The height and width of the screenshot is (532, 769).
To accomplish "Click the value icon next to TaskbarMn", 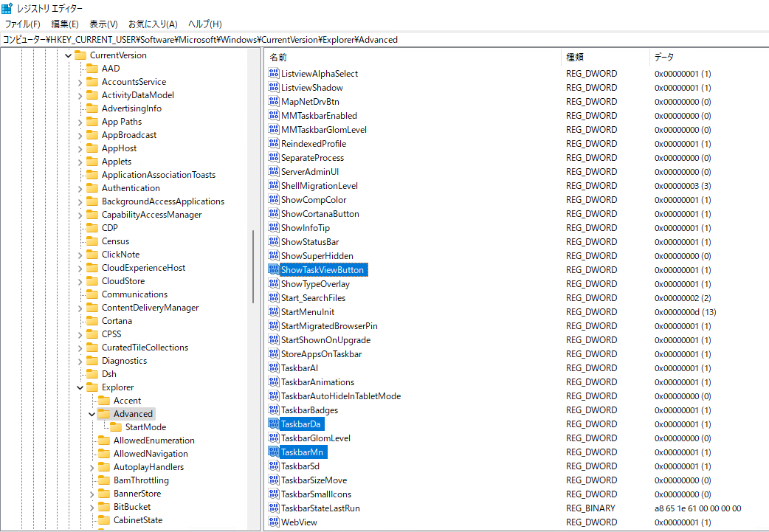I will pos(274,452).
